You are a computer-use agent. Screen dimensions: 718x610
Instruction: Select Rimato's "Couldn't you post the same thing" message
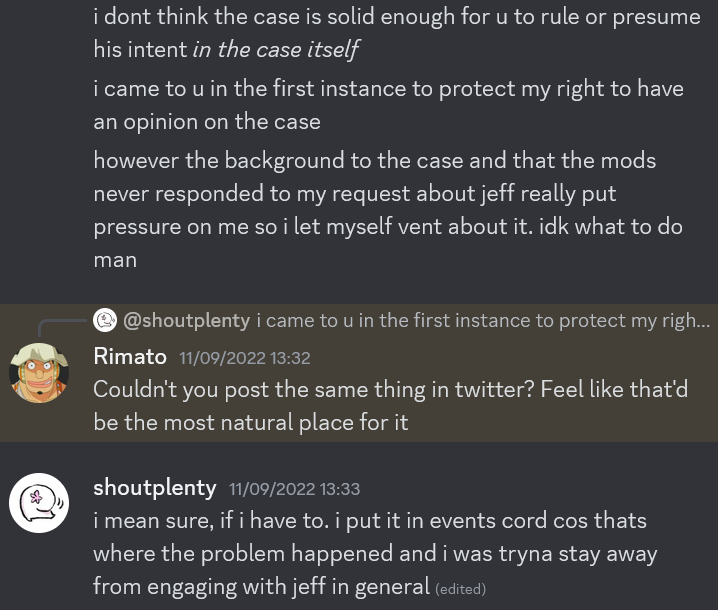click(x=390, y=405)
